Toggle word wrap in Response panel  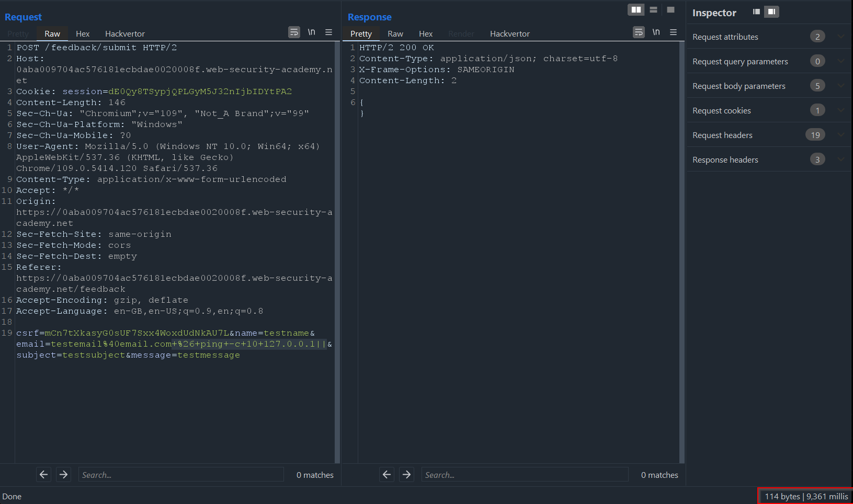tap(639, 32)
